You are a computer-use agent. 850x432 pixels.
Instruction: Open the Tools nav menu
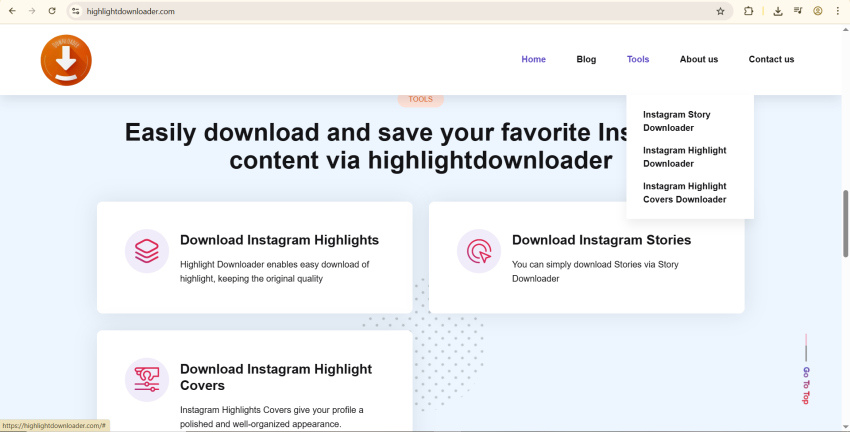(638, 59)
